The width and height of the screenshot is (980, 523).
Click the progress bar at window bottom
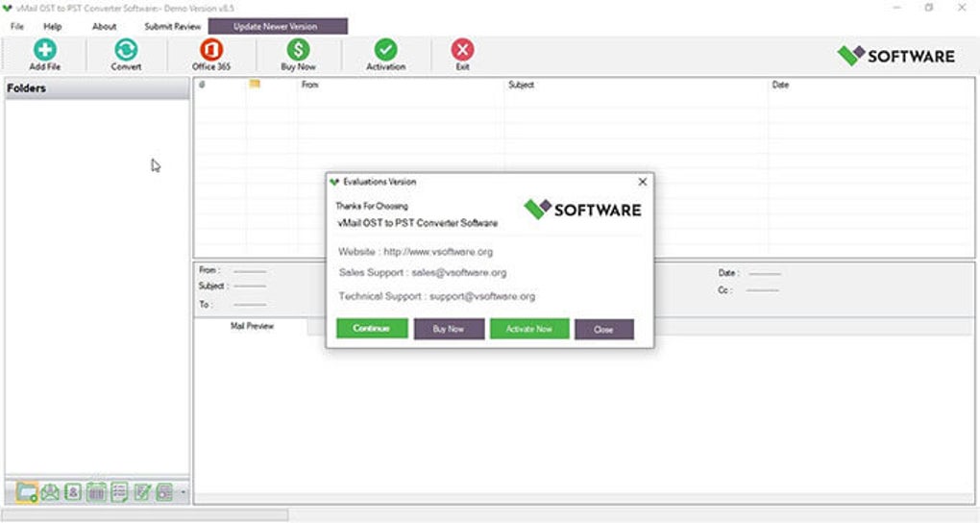tap(145, 515)
